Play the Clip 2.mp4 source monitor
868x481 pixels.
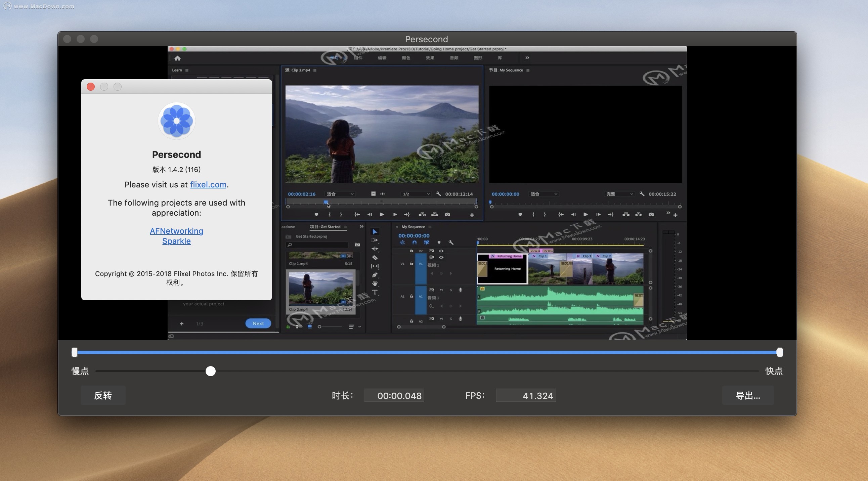[x=382, y=215]
